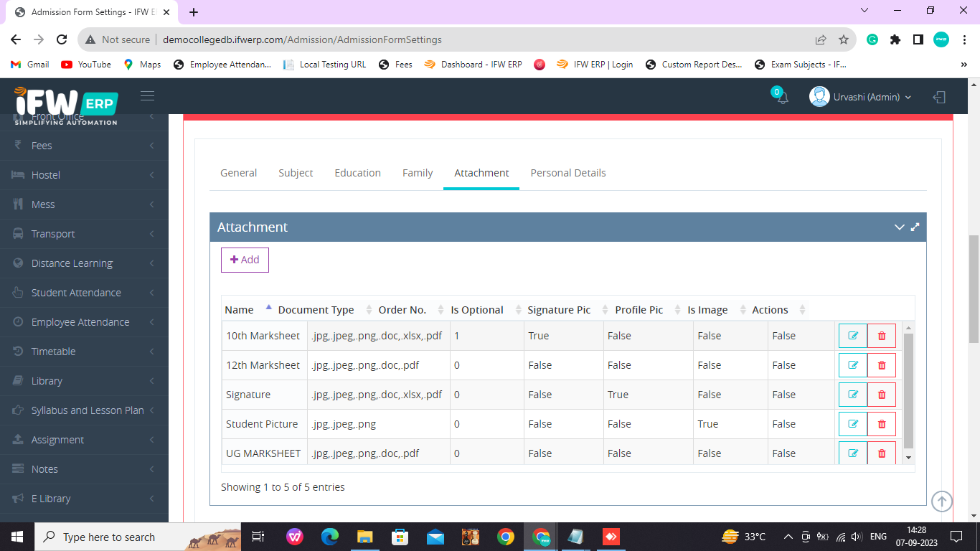
Task: Delete the Student Picture attachment row
Action: coord(882,424)
